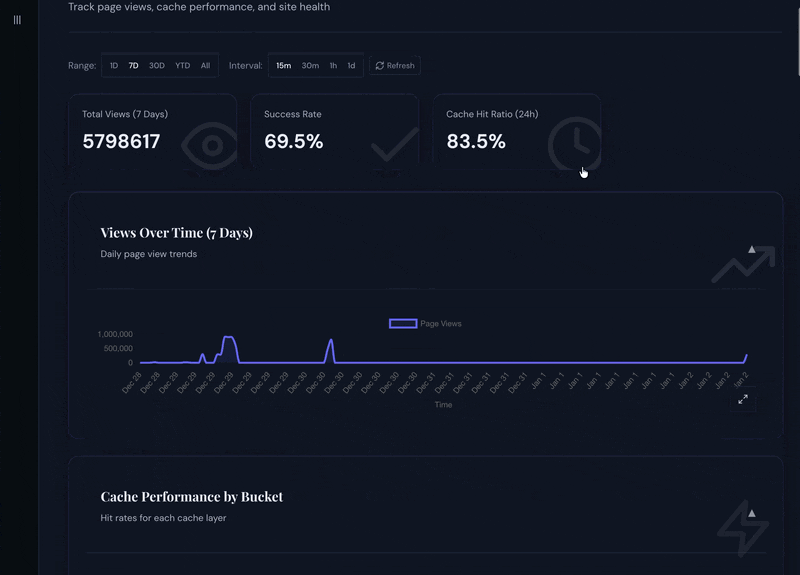The image size is (800, 575).
Task: Click the tallest peak of the views line
Action: 229,337
